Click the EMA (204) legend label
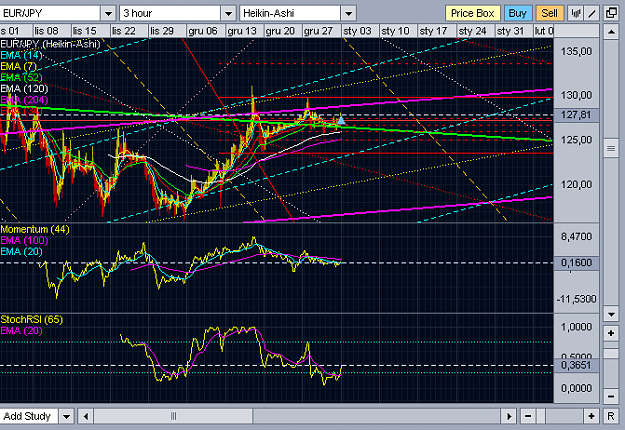Image resolution: width=625 pixels, height=430 pixels. (24, 100)
